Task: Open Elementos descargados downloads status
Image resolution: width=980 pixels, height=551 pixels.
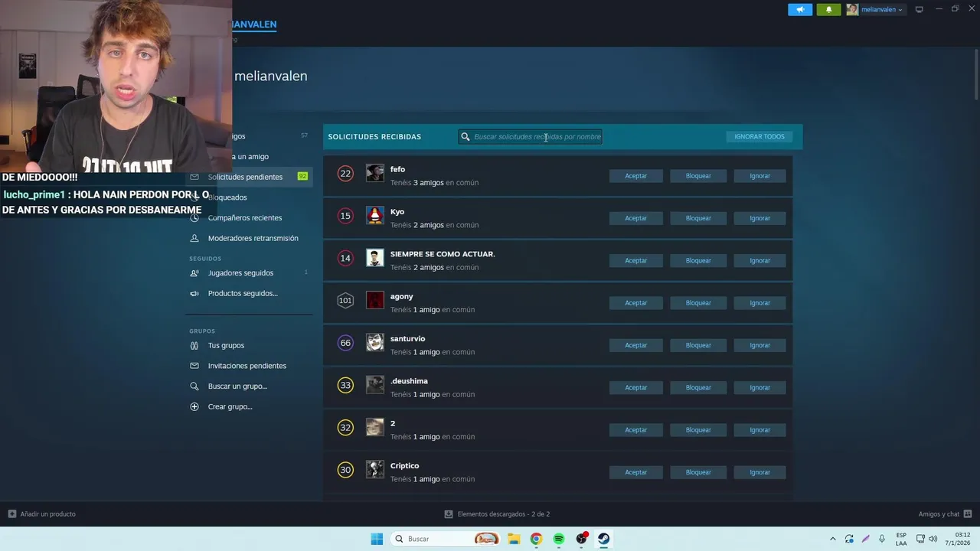Action: point(498,514)
